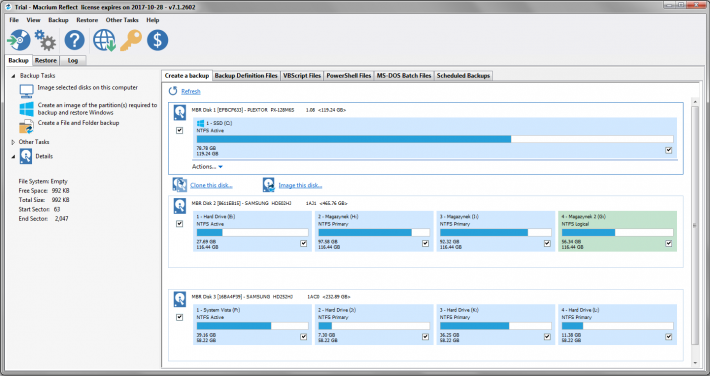Uncheck the Hard Drive (K:) partition checkbox
This screenshot has width=710, height=376.
(547, 337)
